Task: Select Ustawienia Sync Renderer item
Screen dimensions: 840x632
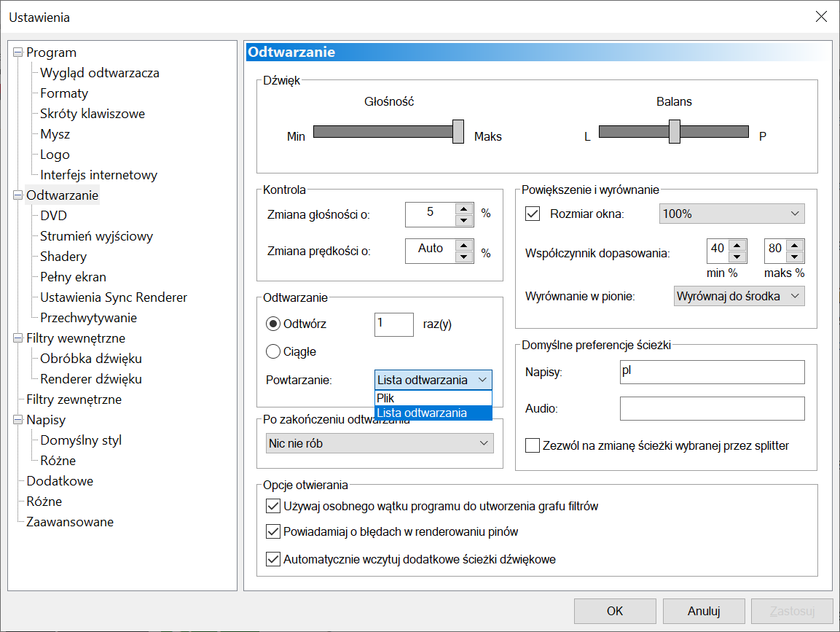Action: tap(114, 297)
